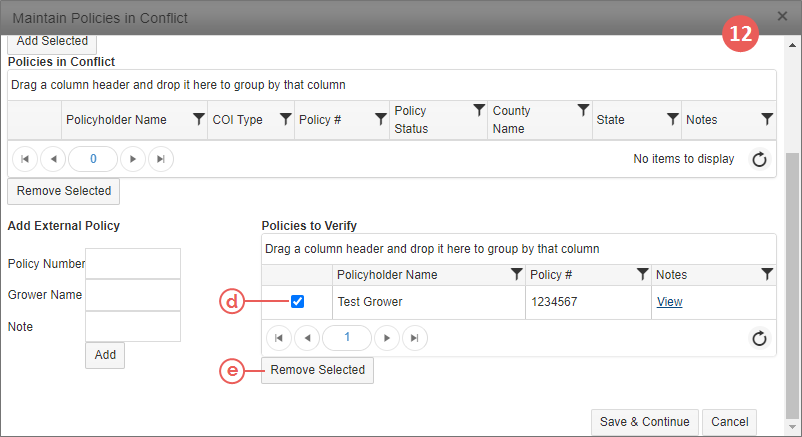Focus the Grower Name input field
The width and height of the screenshot is (802, 437).
[133, 295]
